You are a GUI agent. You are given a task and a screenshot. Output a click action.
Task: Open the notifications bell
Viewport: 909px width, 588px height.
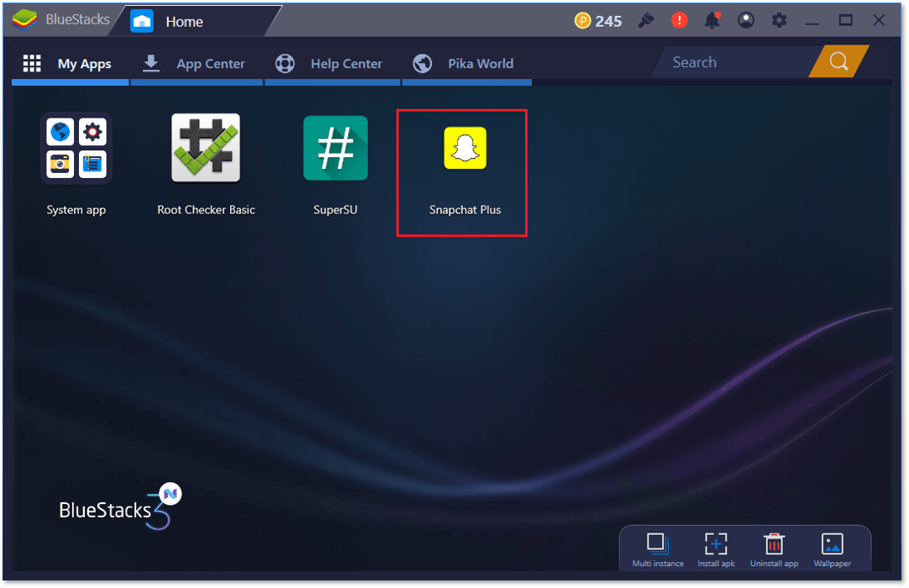click(712, 20)
